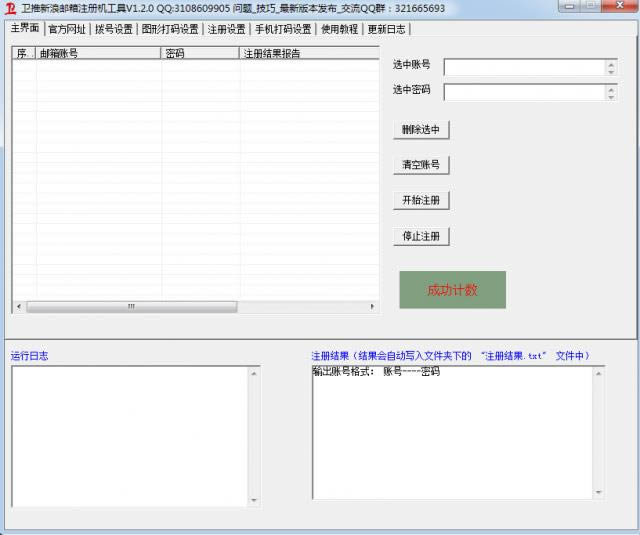Sort by 邮箱账号 column header
640x535 pixels.
pyautogui.click(x=98, y=53)
